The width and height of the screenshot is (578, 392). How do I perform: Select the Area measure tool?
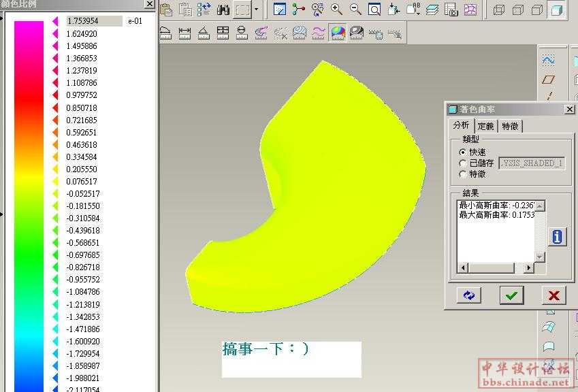pyautogui.click(x=223, y=33)
